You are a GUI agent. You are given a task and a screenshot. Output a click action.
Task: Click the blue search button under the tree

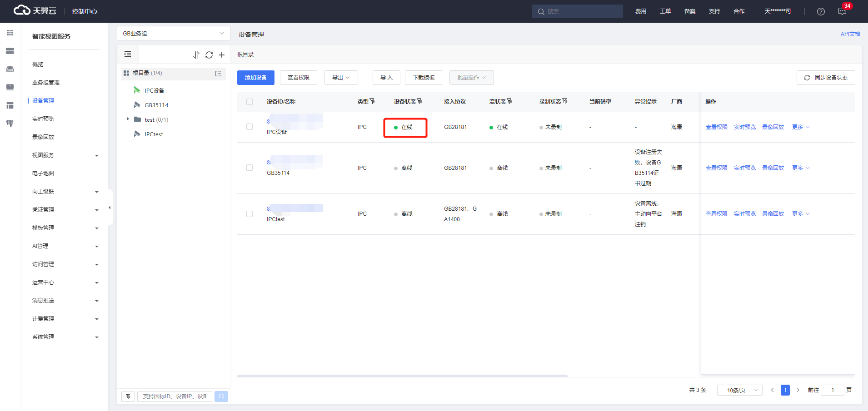[221, 396]
